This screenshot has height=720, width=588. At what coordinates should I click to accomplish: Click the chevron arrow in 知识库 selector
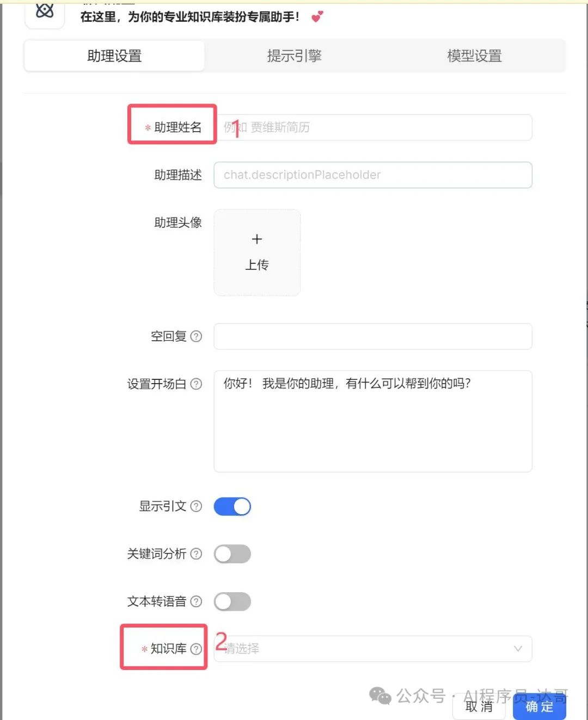518,649
